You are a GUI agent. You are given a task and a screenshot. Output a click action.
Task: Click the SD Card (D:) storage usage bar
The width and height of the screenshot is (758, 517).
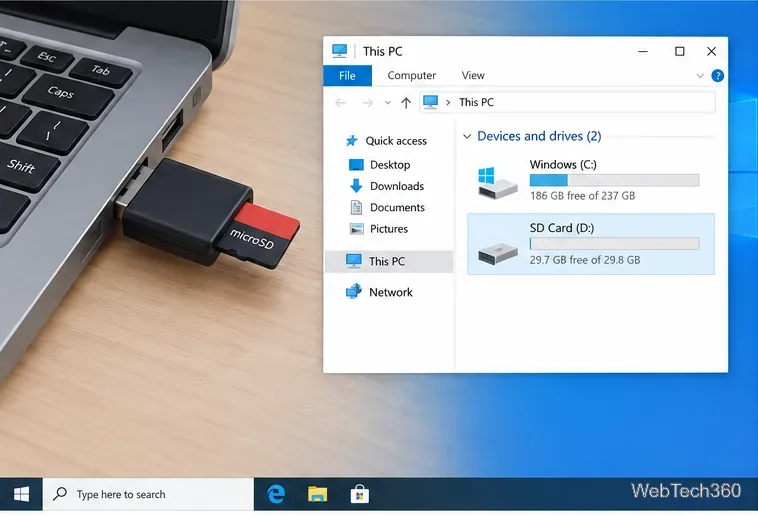click(x=614, y=243)
